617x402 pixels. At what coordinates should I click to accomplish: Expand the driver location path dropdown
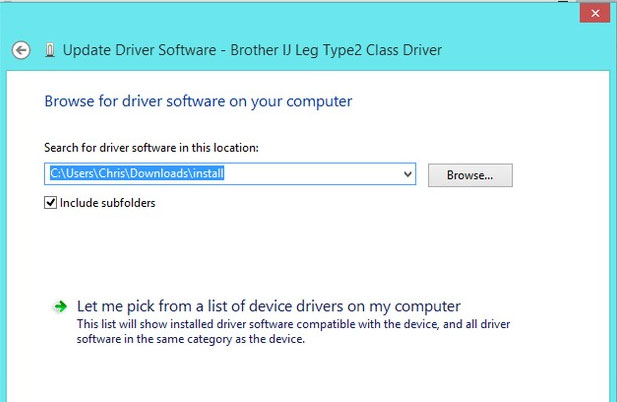[x=408, y=174]
